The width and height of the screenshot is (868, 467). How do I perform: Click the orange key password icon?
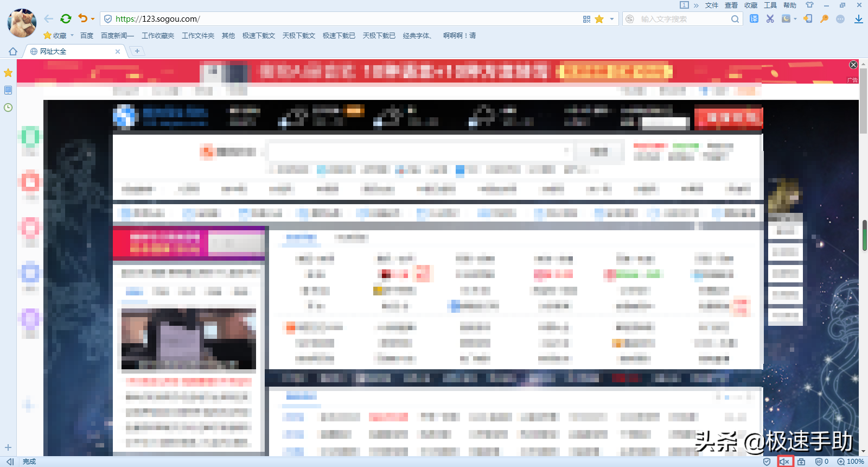pyautogui.click(x=824, y=19)
